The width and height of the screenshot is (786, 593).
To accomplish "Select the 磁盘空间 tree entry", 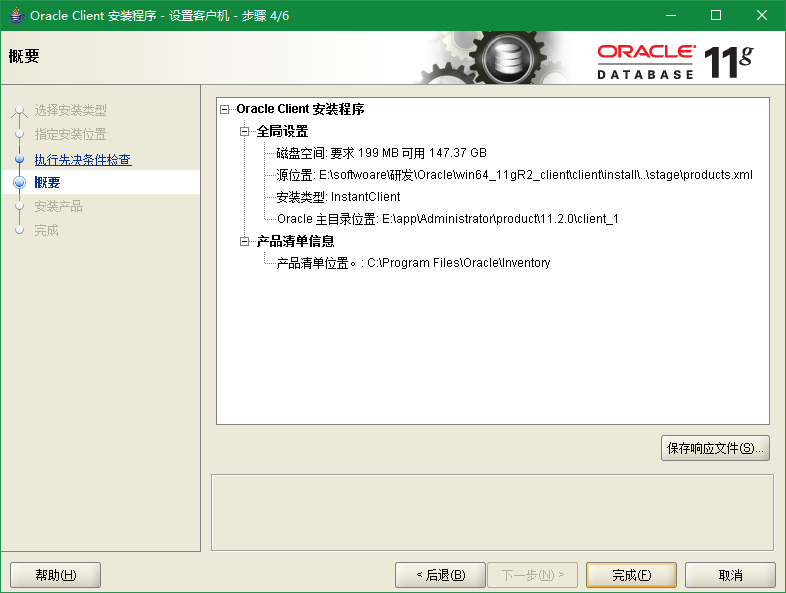I will click(381, 153).
